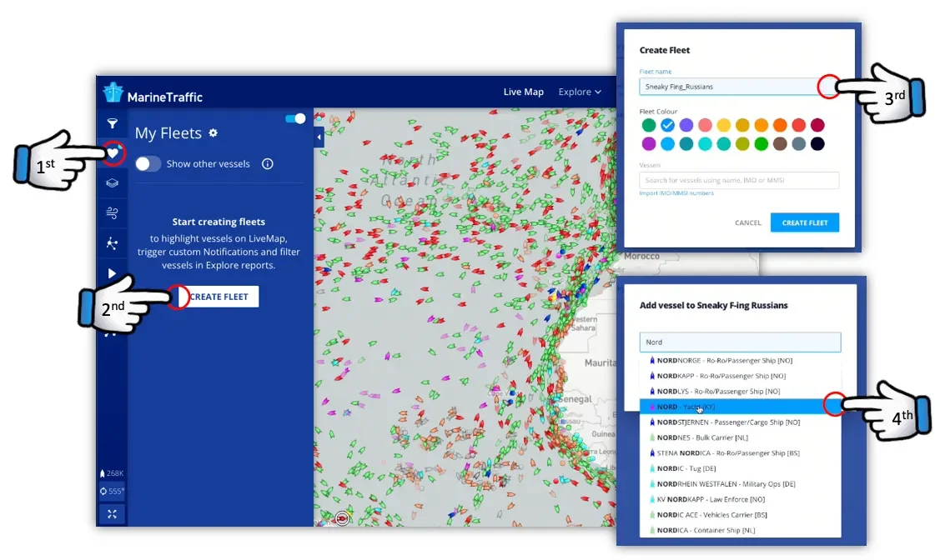
Task: Open the wind weather icon in sidebar
Action: pos(112,212)
